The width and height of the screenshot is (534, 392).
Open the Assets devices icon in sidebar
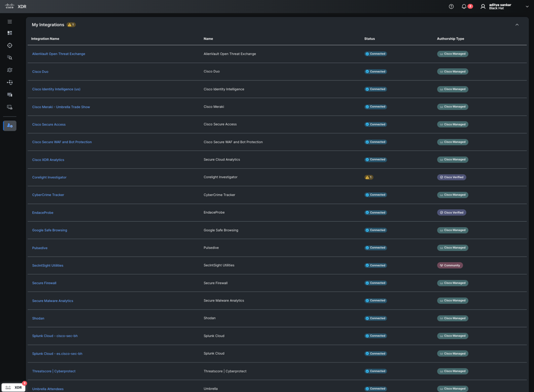click(9, 94)
